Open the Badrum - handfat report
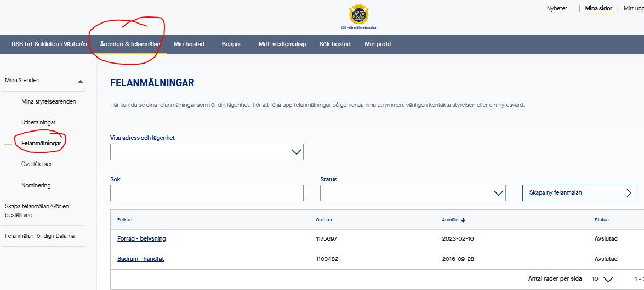This screenshot has height=290, width=644. pyautogui.click(x=140, y=259)
